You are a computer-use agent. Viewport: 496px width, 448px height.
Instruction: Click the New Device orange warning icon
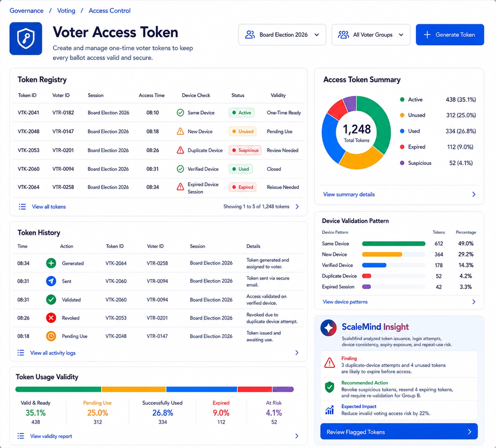(x=180, y=131)
